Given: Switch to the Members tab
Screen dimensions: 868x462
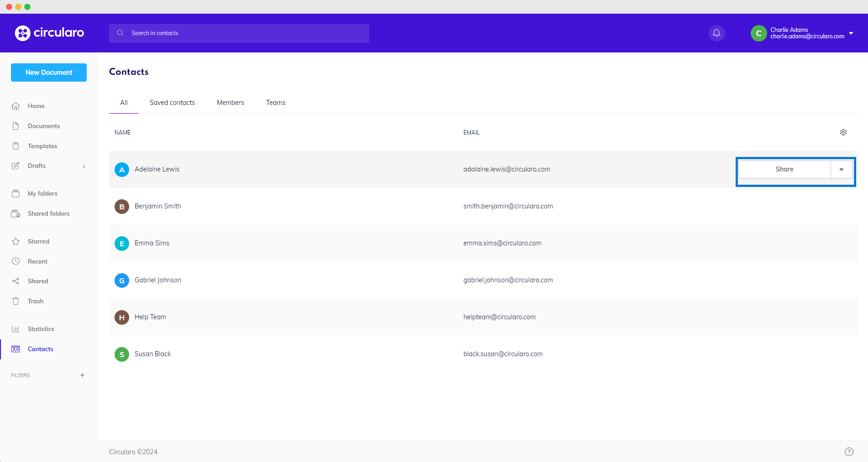Looking at the screenshot, I should coord(230,103).
